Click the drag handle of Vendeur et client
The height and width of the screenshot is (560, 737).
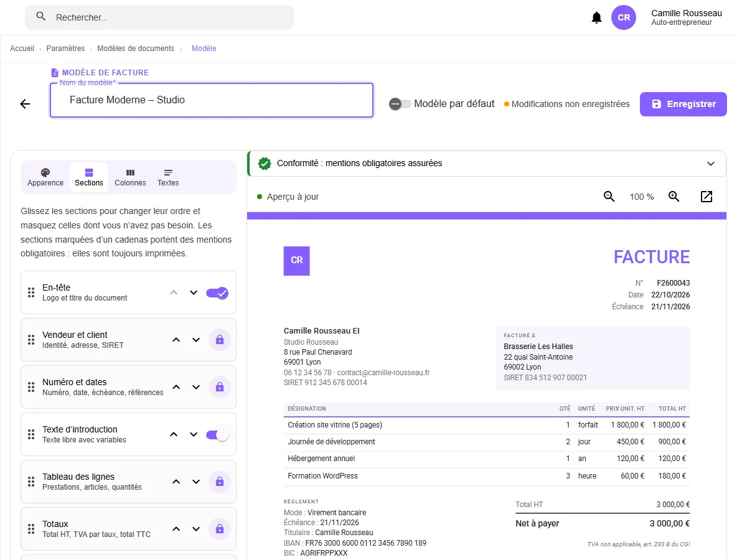[x=31, y=340]
